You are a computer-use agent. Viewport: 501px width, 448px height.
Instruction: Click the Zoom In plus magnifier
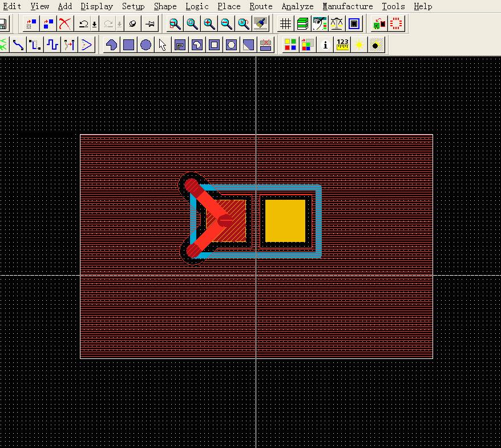pos(209,23)
